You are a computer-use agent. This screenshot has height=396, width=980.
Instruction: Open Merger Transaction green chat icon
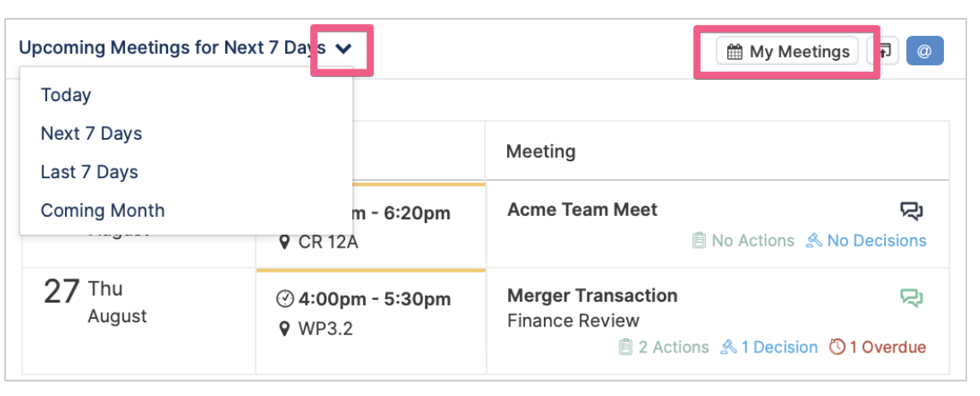click(x=911, y=297)
